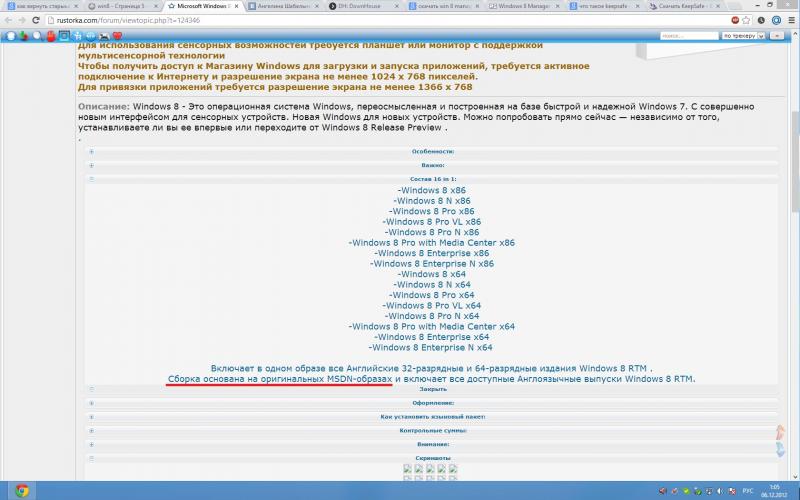Click Закрыть to close the spoiler

pos(433,389)
